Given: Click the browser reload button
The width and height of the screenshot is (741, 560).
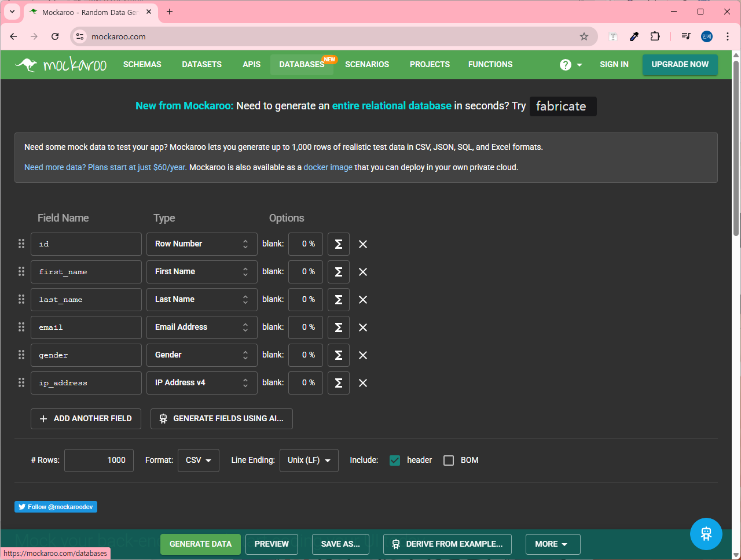Looking at the screenshot, I should tap(55, 36).
